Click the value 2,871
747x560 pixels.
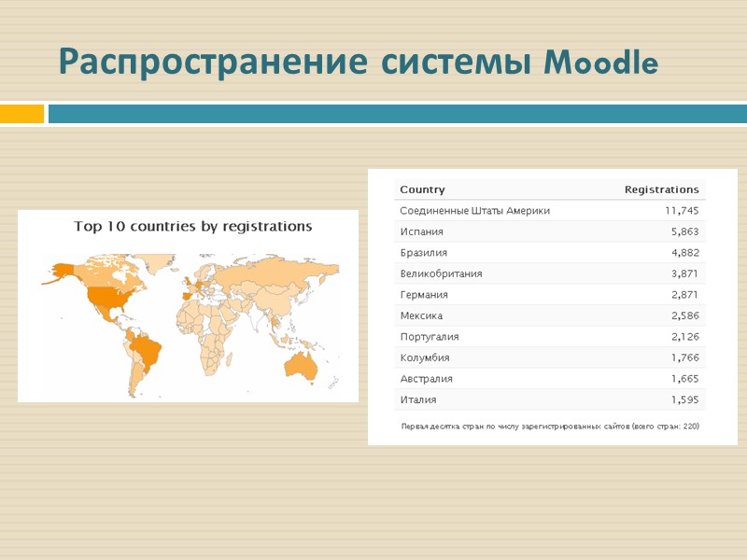684,294
